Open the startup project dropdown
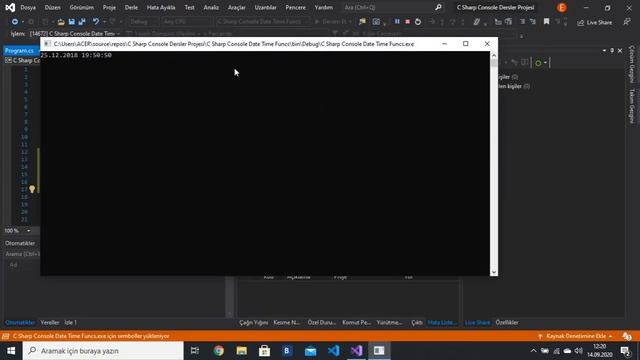 (263, 22)
